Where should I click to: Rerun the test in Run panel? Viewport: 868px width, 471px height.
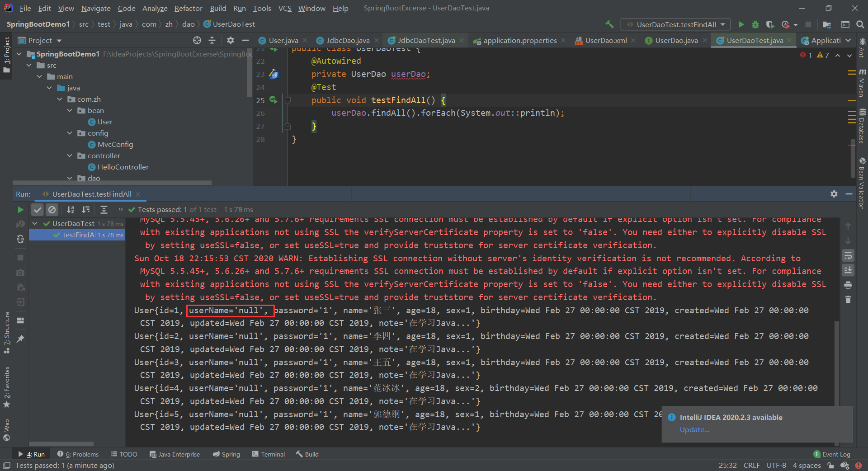tap(20, 210)
